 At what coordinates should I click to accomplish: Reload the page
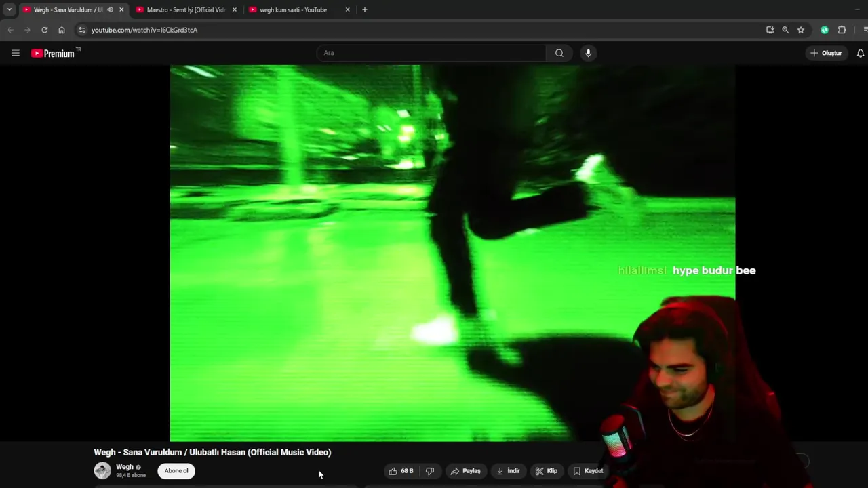(x=45, y=30)
